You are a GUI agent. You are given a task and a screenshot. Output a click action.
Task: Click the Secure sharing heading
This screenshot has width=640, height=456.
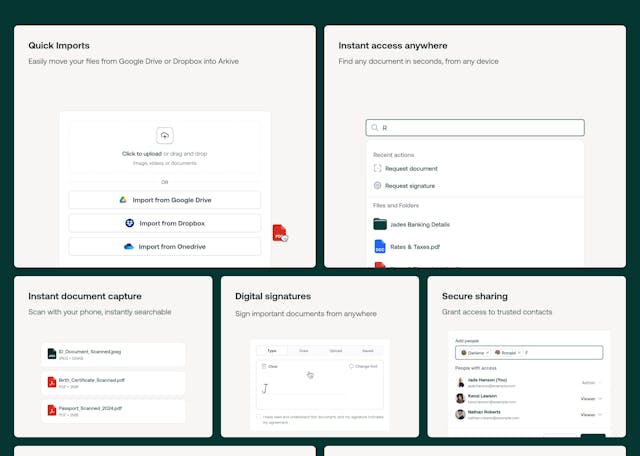point(475,296)
